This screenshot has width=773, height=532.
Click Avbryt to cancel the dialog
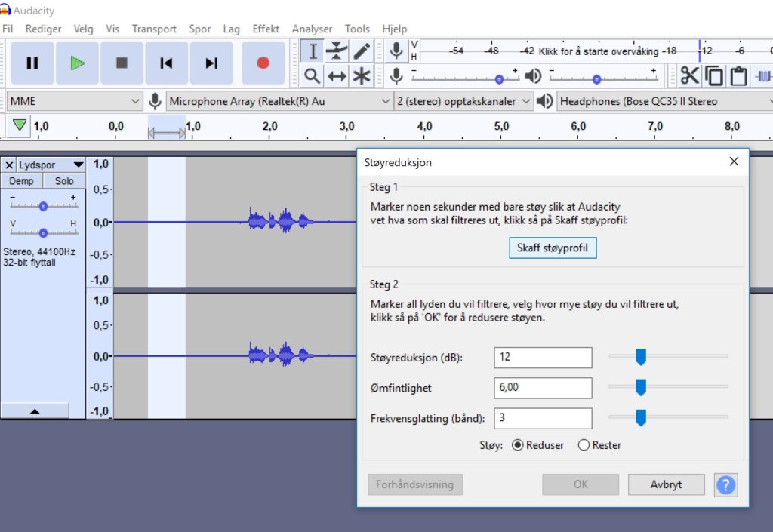(666, 484)
